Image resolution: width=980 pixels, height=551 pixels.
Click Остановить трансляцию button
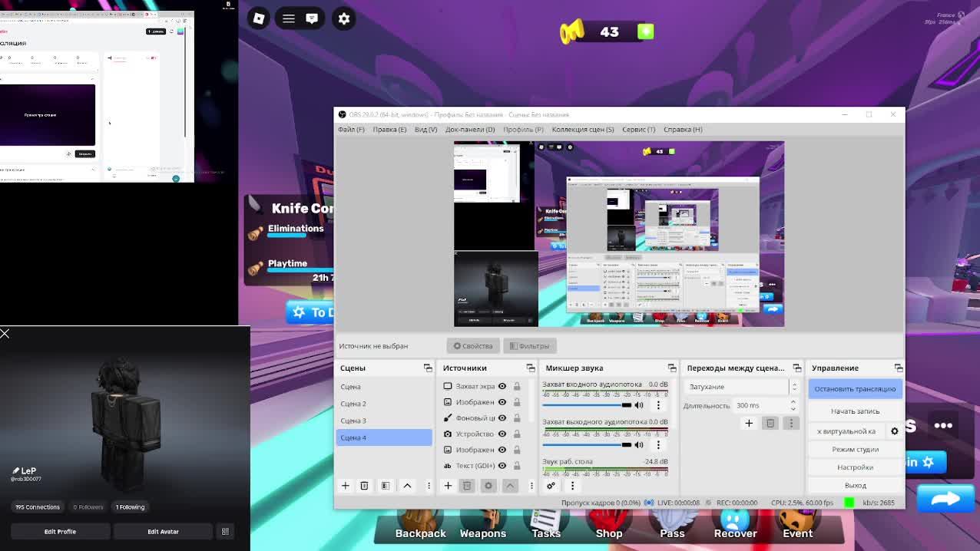click(855, 389)
